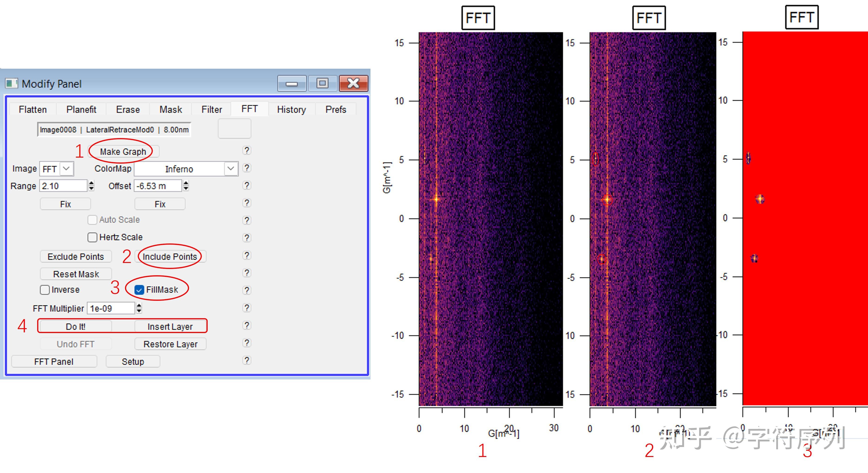Screen dimensions: 868x473
Task: Increment the Range value stepper
Action: click(x=91, y=183)
